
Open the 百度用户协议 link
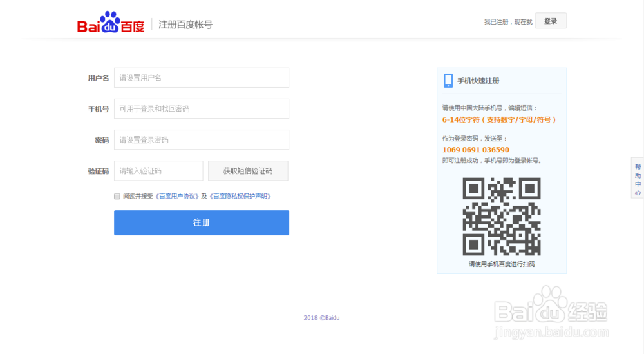(177, 196)
